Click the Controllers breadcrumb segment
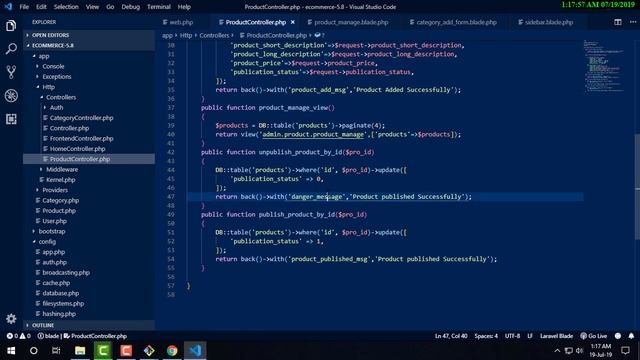Screen dimensions: 640x360 (x=214, y=36)
